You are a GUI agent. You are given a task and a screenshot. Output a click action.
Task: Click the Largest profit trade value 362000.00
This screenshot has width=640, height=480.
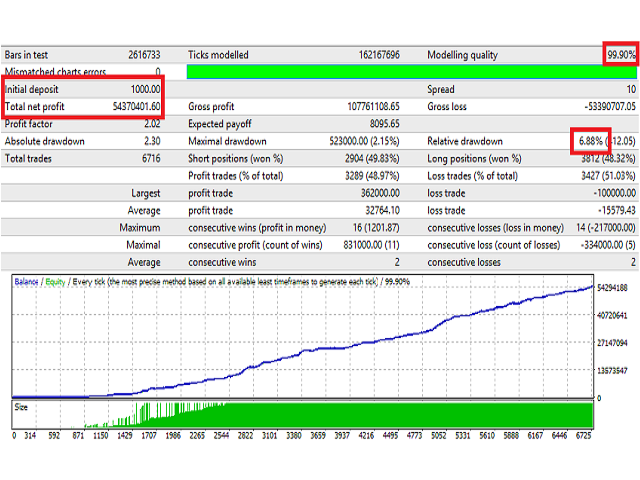380,193
